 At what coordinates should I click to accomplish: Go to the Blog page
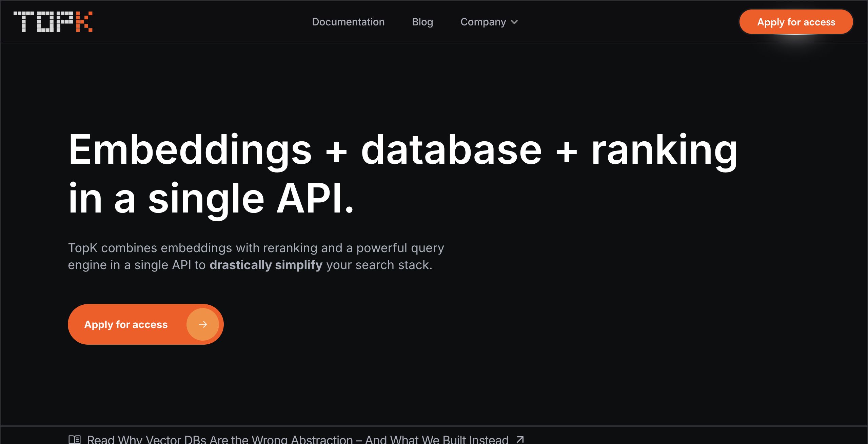click(x=422, y=22)
